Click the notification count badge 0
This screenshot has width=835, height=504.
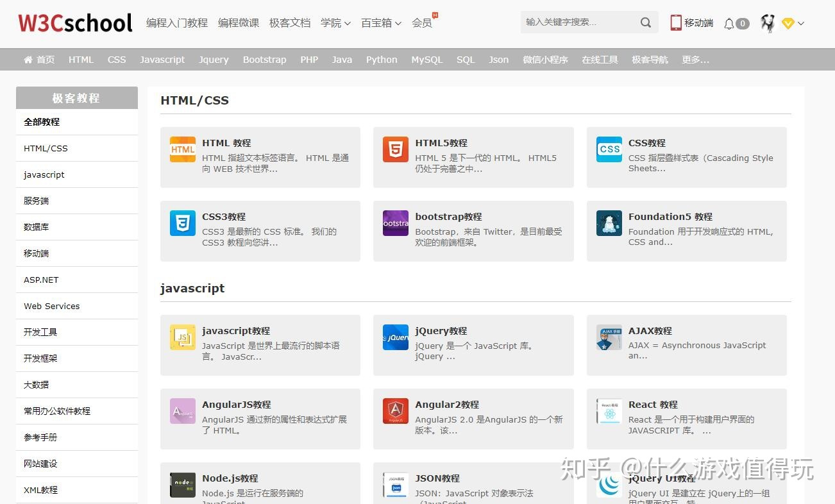(743, 24)
